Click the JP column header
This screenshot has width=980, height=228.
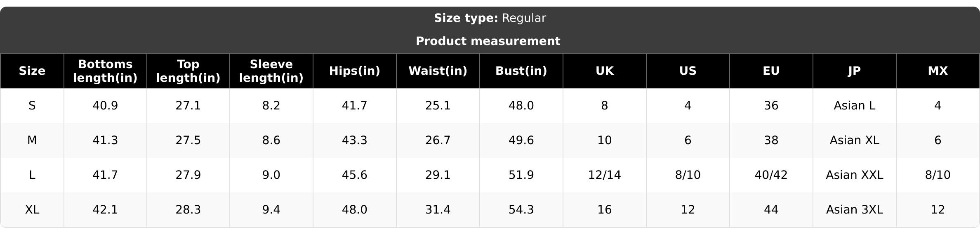(x=855, y=71)
